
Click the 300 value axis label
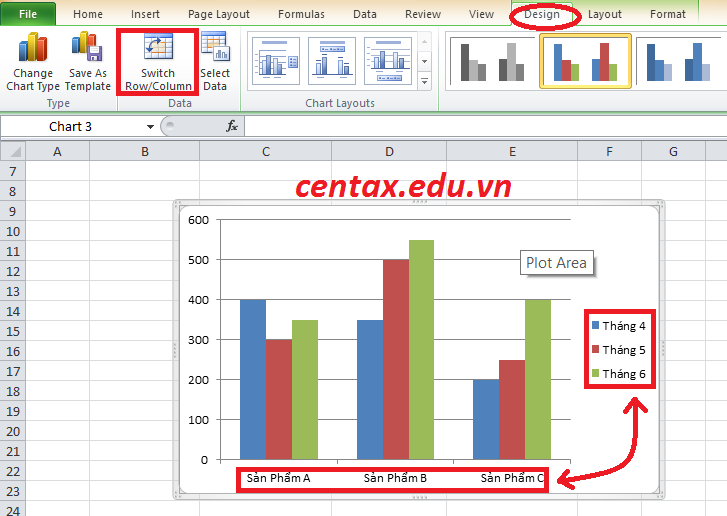tap(198, 340)
